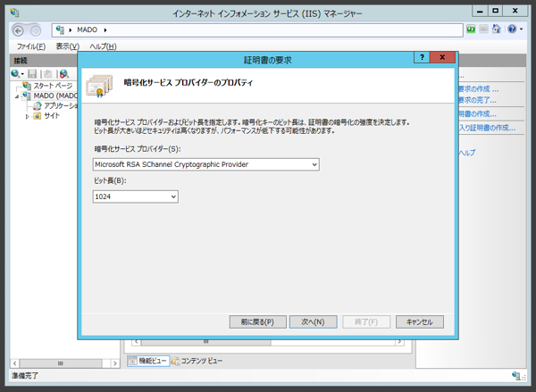
Task: Collapse the MADO server node triangle
Action: click(17, 96)
